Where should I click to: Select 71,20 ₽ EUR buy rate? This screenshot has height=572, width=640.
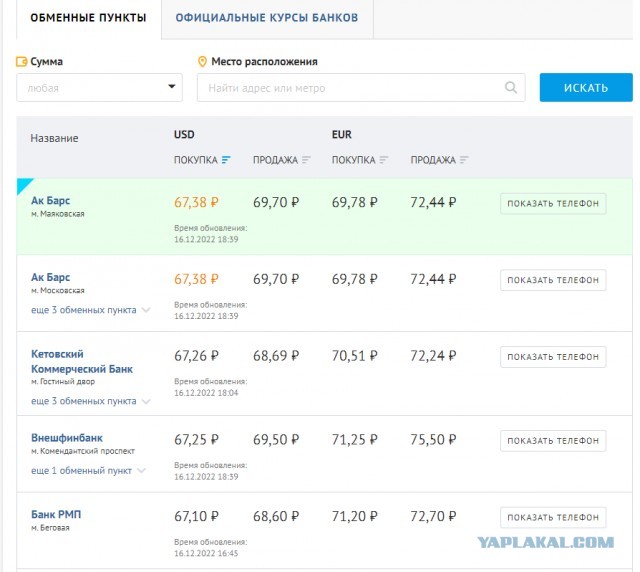354,516
